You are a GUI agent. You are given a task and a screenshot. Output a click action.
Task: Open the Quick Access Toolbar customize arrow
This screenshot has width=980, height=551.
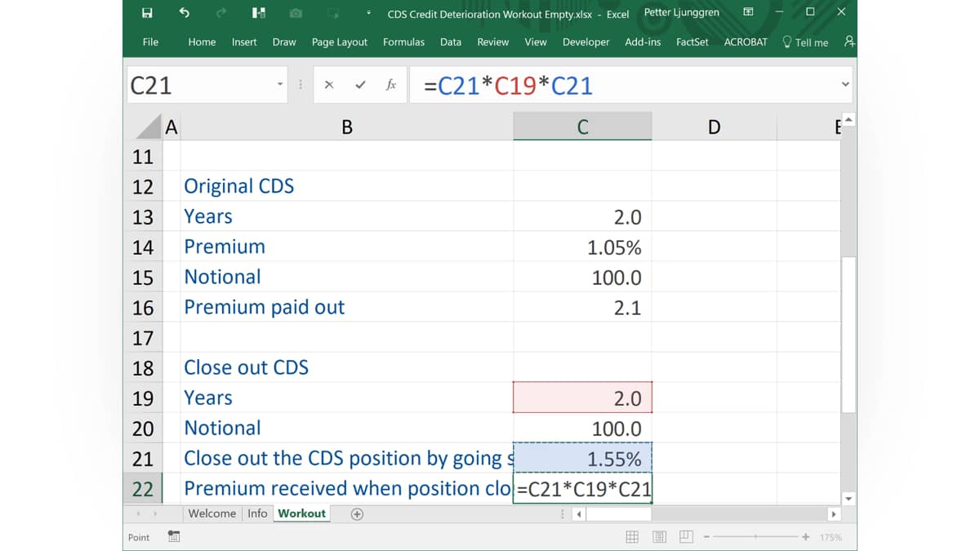click(x=369, y=12)
